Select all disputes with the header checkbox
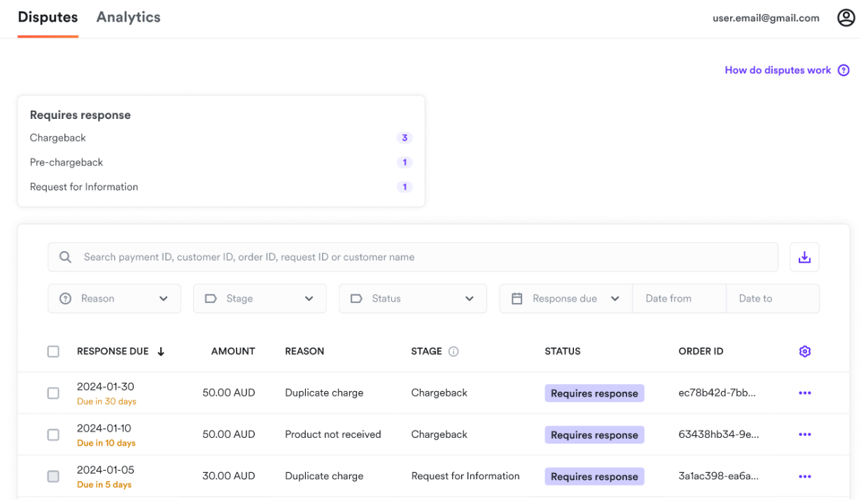868x503 pixels. (53, 351)
